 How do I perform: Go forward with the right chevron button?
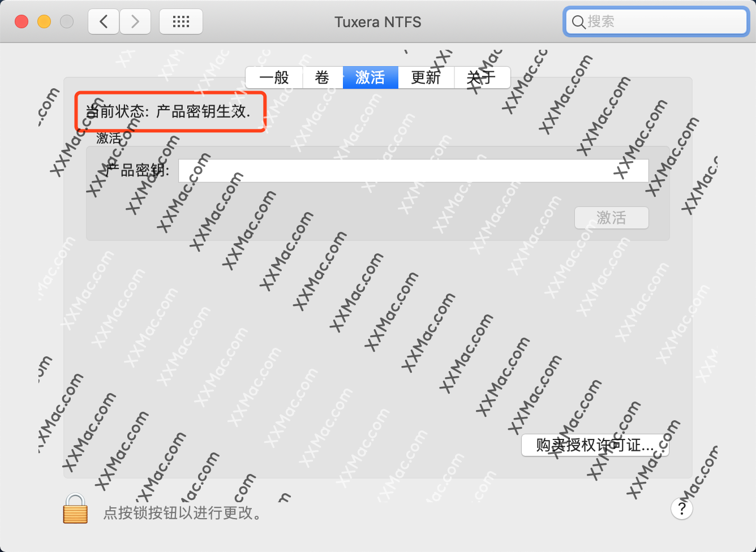pyautogui.click(x=135, y=22)
